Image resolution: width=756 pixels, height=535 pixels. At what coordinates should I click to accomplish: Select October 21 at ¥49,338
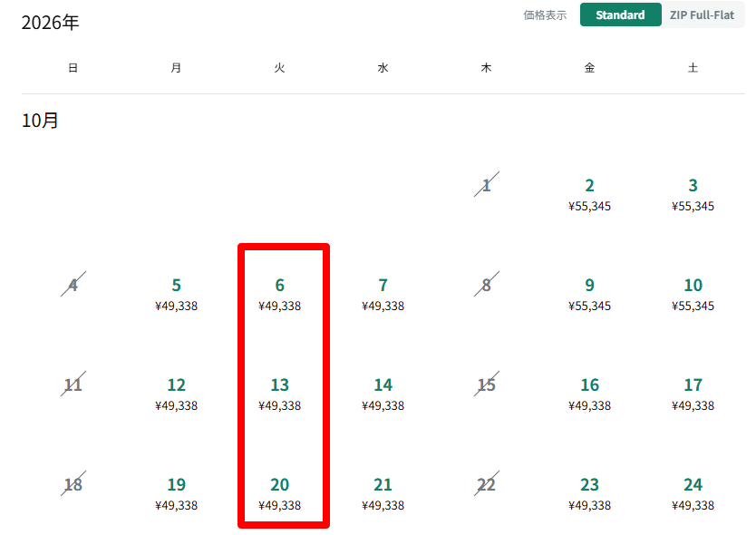pyautogui.click(x=383, y=493)
